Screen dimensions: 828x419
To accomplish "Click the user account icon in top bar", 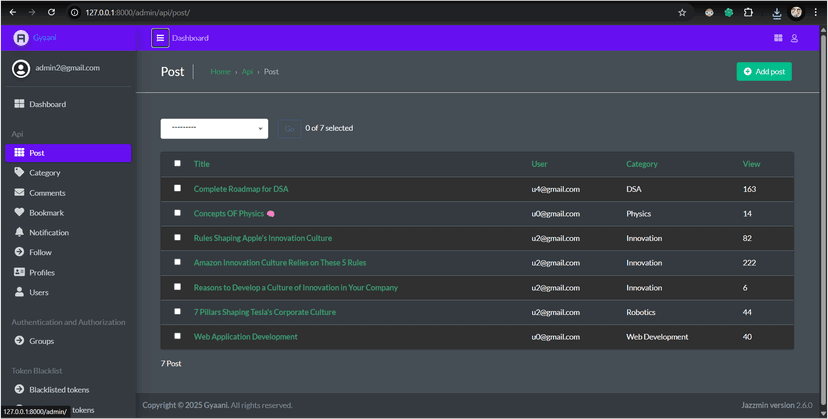I will pyautogui.click(x=795, y=38).
